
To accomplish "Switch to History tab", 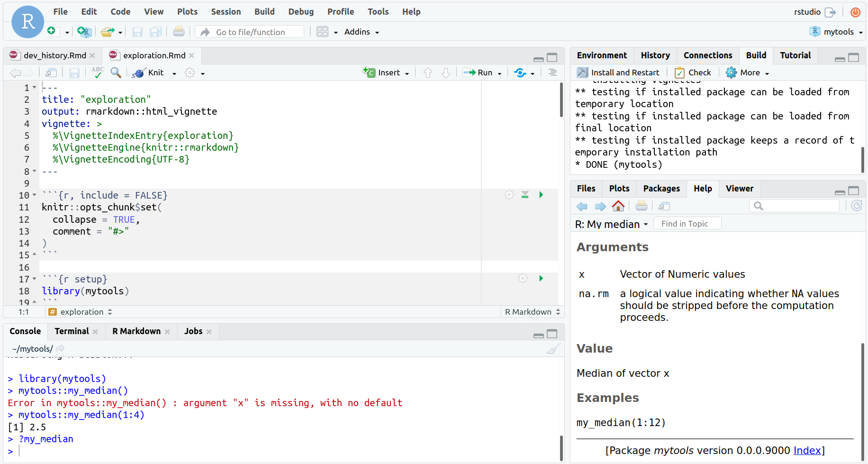I will click(655, 55).
